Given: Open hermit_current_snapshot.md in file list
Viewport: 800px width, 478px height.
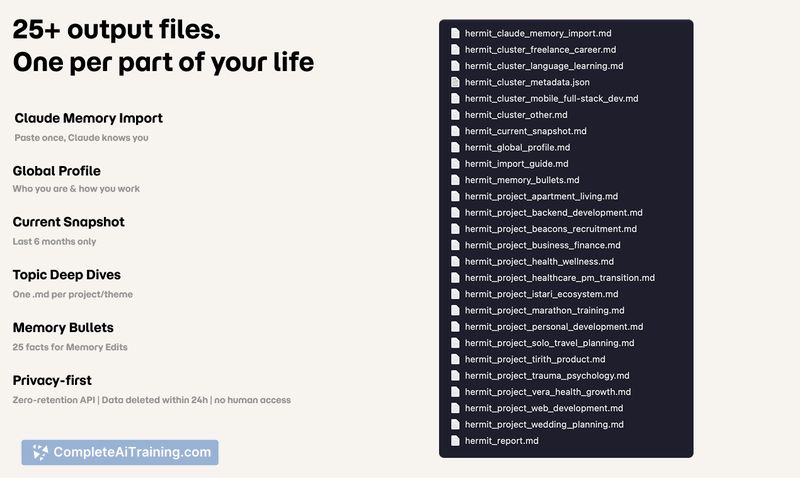Looking at the screenshot, I should click(x=525, y=131).
